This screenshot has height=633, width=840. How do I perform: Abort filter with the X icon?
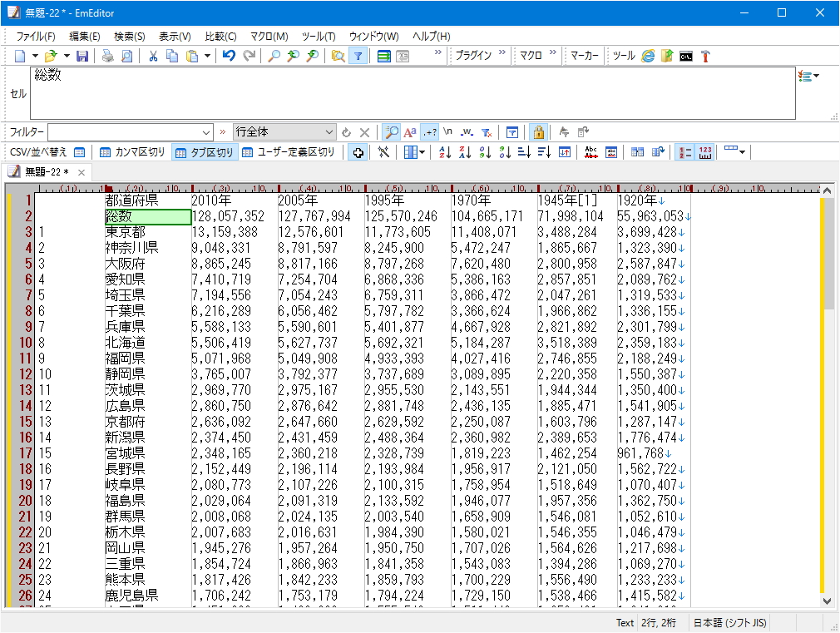click(x=365, y=132)
